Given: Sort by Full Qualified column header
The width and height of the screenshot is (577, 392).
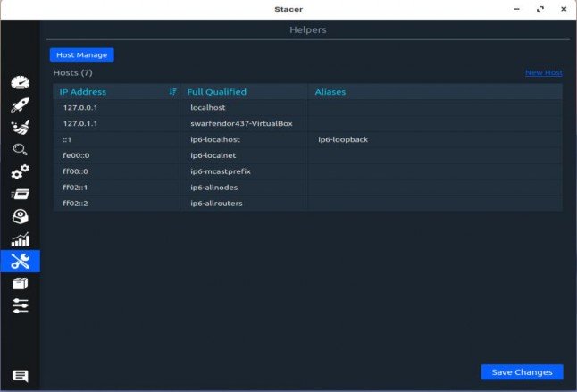Looking at the screenshot, I should pos(245,92).
